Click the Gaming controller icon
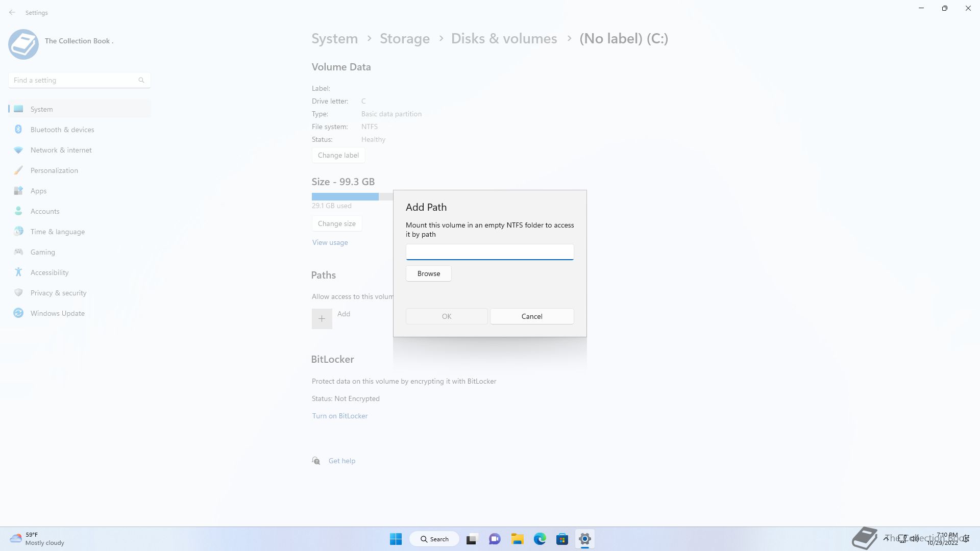980x551 pixels. coord(18,252)
